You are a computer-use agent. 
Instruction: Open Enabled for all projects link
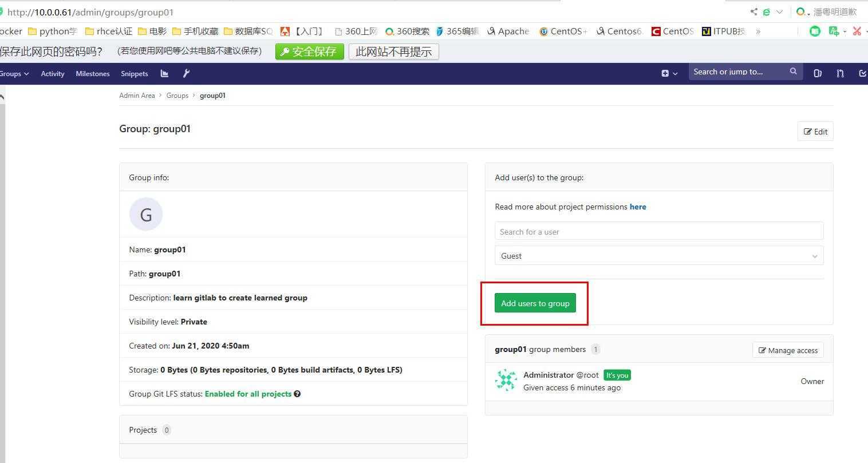coord(248,394)
